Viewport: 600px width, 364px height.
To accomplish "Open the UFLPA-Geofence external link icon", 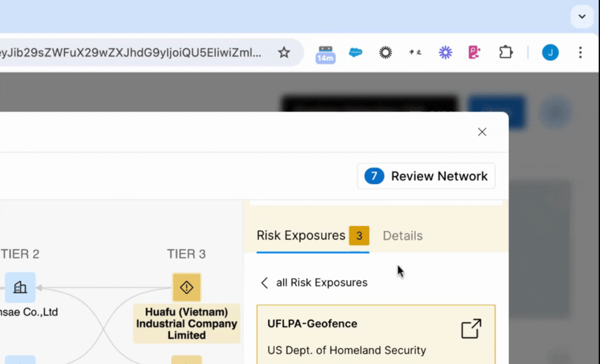I will click(471, 328).
